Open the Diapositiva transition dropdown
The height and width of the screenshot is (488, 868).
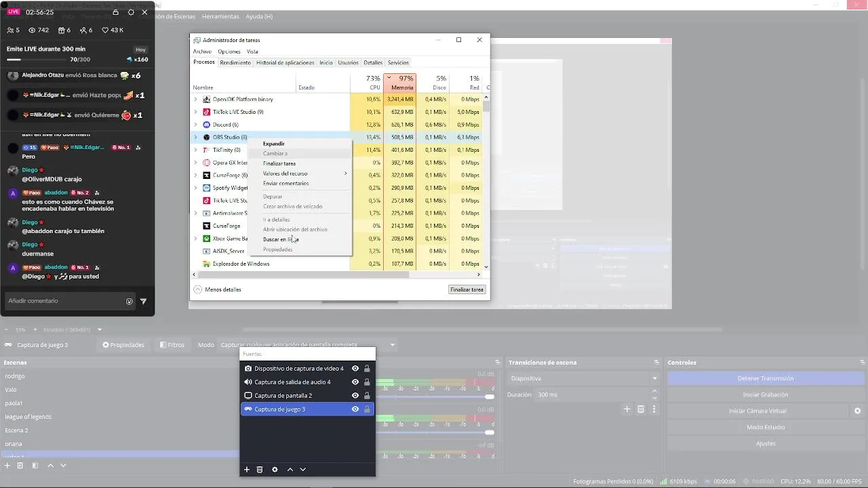[x=584, y=378]
